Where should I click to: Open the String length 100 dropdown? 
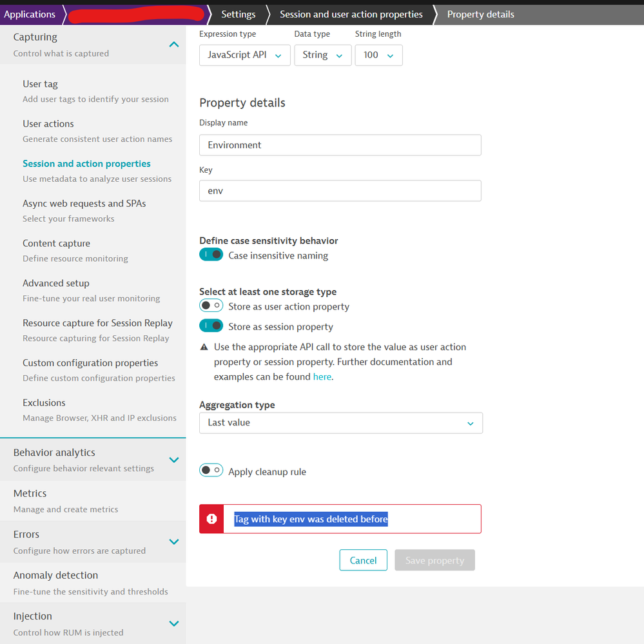click(378, 55)
